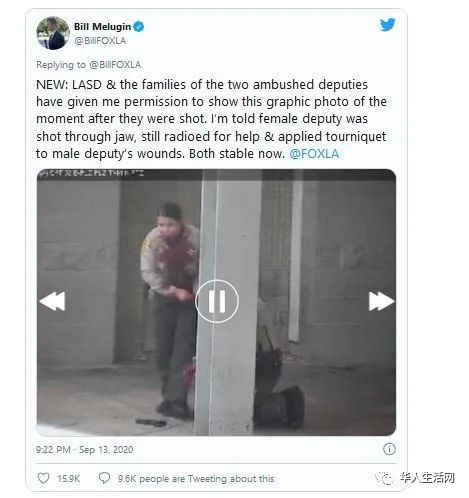Click the Bill Melugin display name
The width and height of the screenshot is (469, 498).
pos(102,26)
